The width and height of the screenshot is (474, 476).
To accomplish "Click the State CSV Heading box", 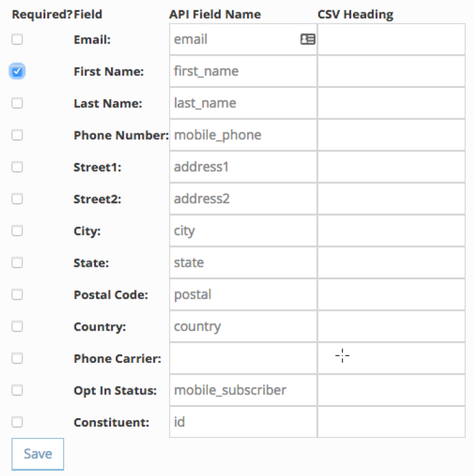I will (391, 263).
